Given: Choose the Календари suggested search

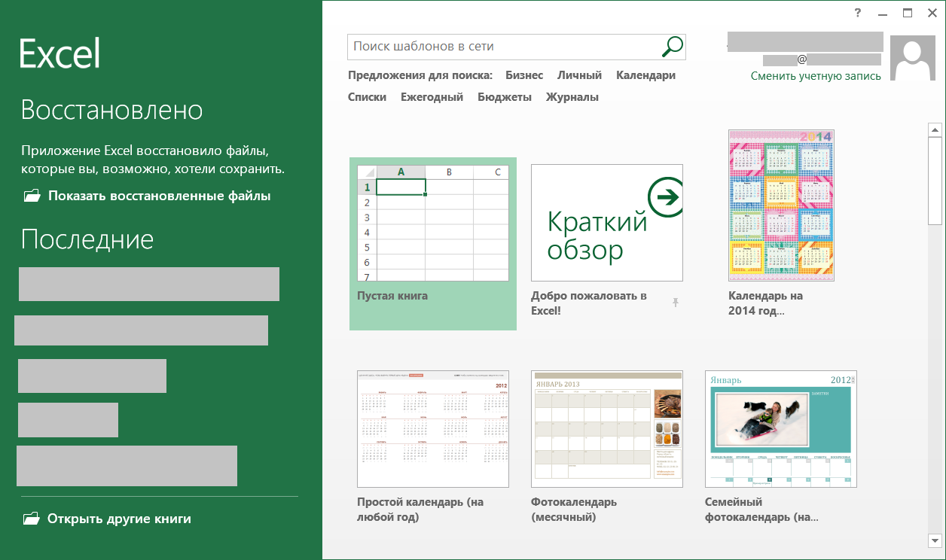Looking at the screenshot, I should (x=645, y=75).
